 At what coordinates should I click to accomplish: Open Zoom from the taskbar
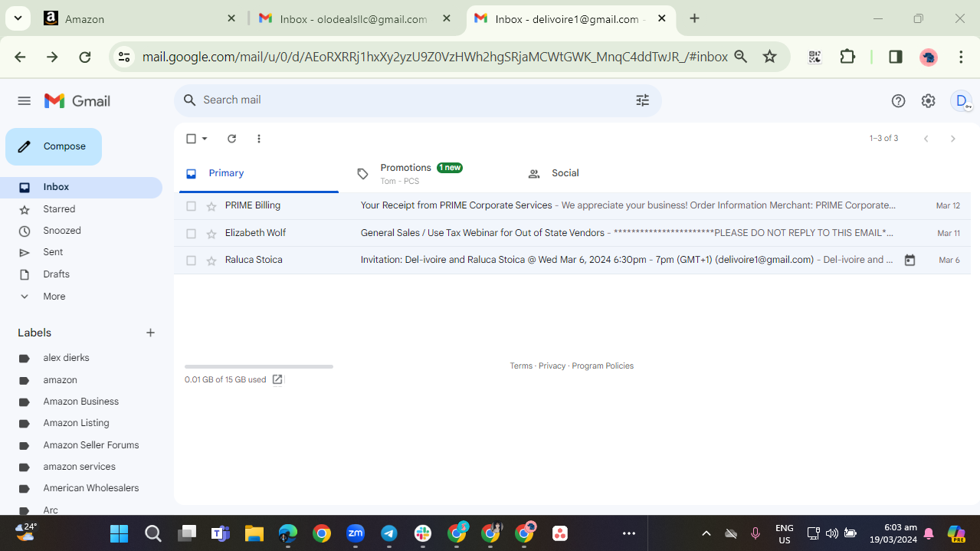coord(356,533)
